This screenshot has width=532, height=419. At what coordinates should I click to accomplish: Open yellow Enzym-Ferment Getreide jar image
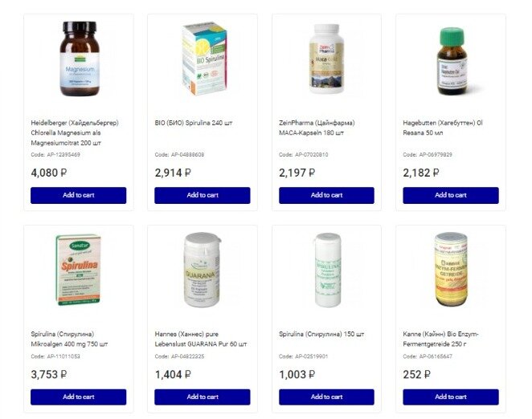[x=451, y=270]
